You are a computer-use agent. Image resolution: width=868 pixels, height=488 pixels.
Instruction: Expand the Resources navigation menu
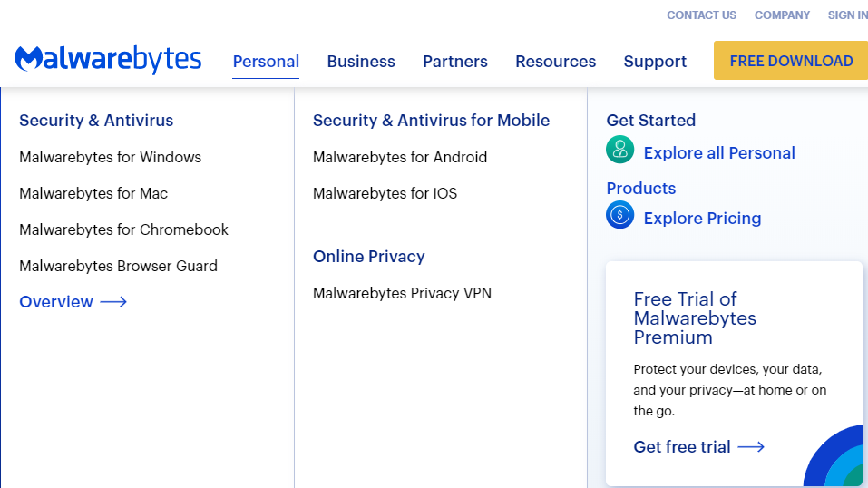coord(555,62)
